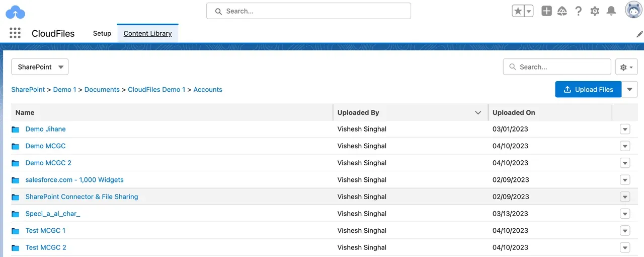Open the Global Actions plus icon
The width and height of the screenshot is (644, 257).
(x=546, y=11)
